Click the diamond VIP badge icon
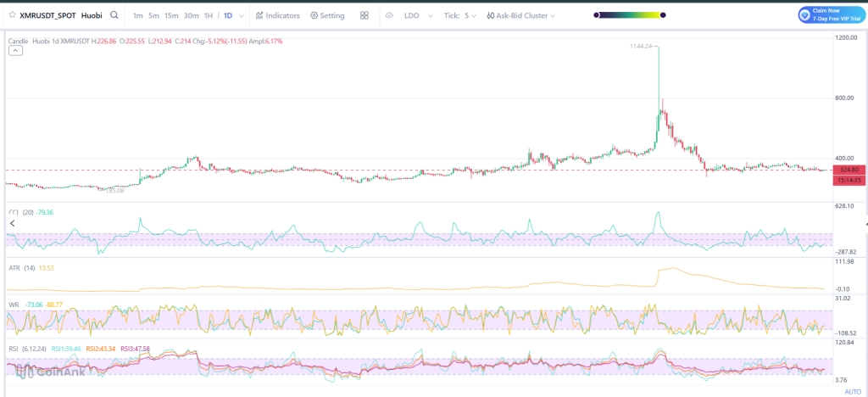 806,15
